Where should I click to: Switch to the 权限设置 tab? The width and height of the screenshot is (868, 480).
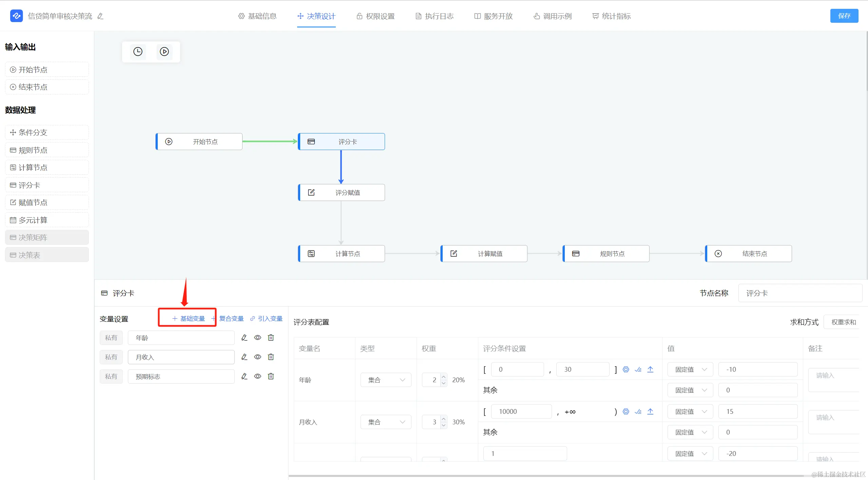click(x=375, y=16)
